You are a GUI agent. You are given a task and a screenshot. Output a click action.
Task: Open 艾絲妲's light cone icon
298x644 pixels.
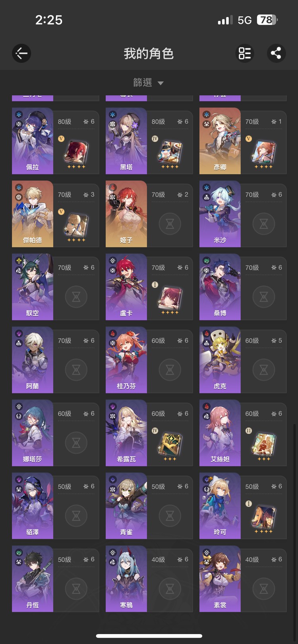263,444
